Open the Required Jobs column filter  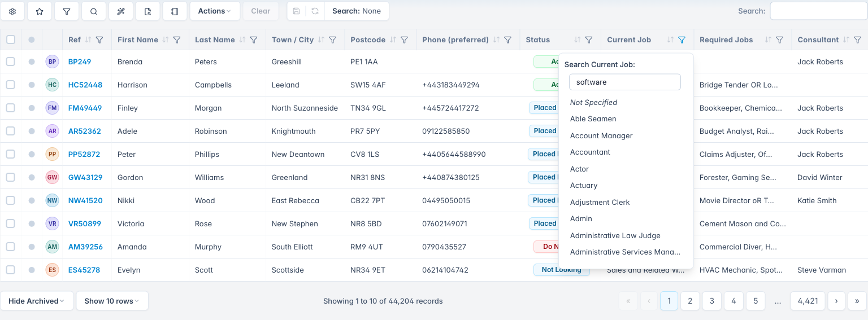point(779,40)
